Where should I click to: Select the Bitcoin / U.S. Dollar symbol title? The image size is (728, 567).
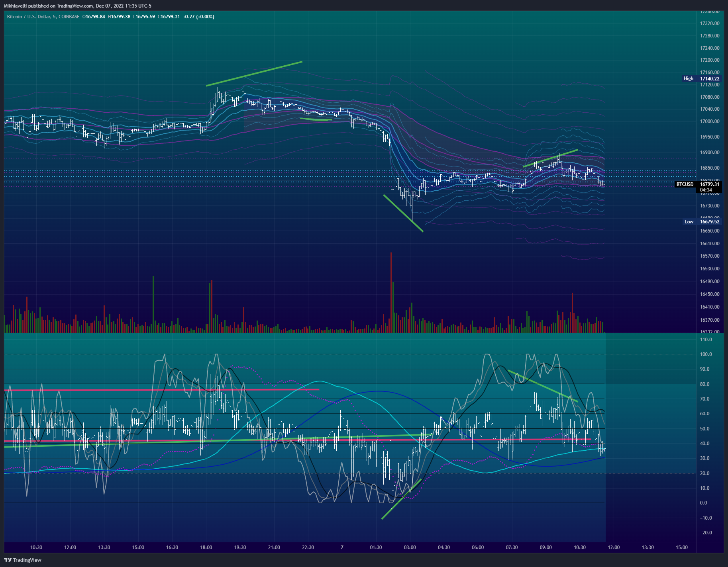43,17
